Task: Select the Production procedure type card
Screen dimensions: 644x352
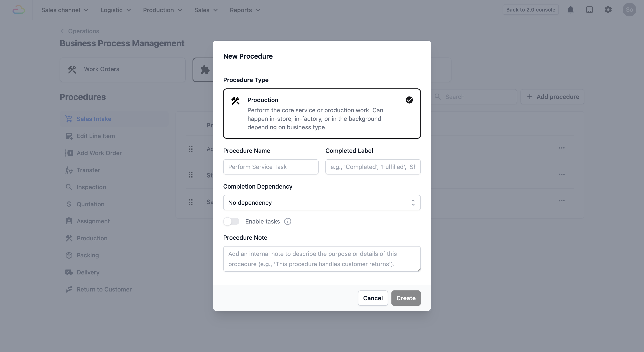Action: point(322,113)
